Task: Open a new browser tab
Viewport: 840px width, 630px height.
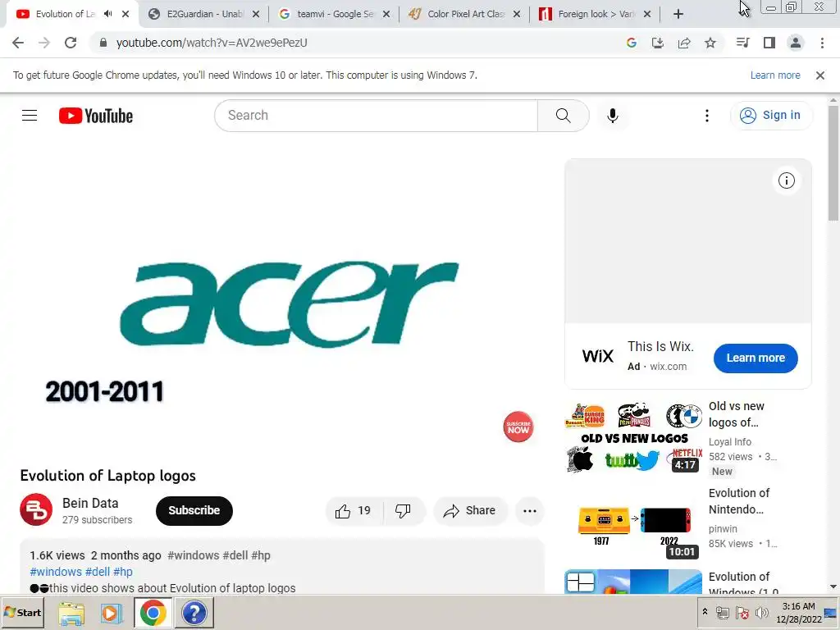Action: point(678,14)
